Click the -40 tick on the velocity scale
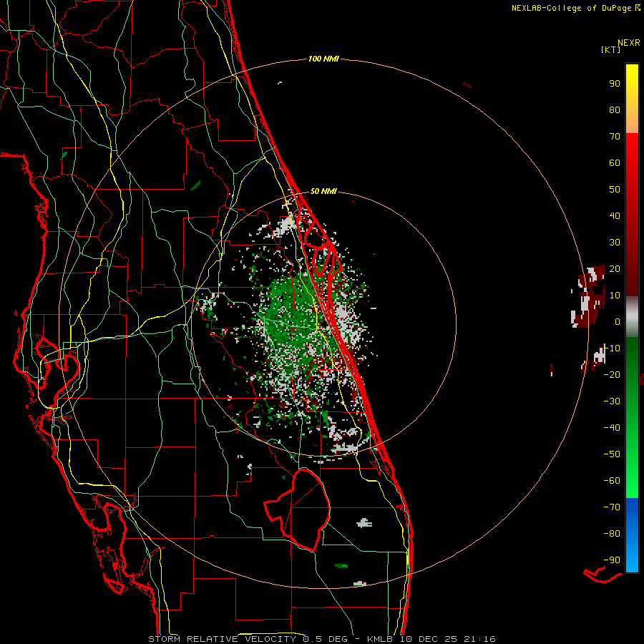Screen dimensions: 644x644 pyautogui.click(x=612, y=428)
